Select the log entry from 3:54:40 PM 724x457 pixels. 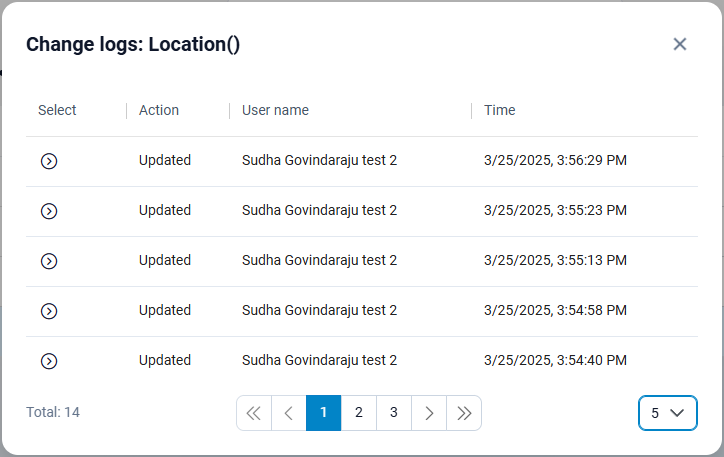coord(49,361)
